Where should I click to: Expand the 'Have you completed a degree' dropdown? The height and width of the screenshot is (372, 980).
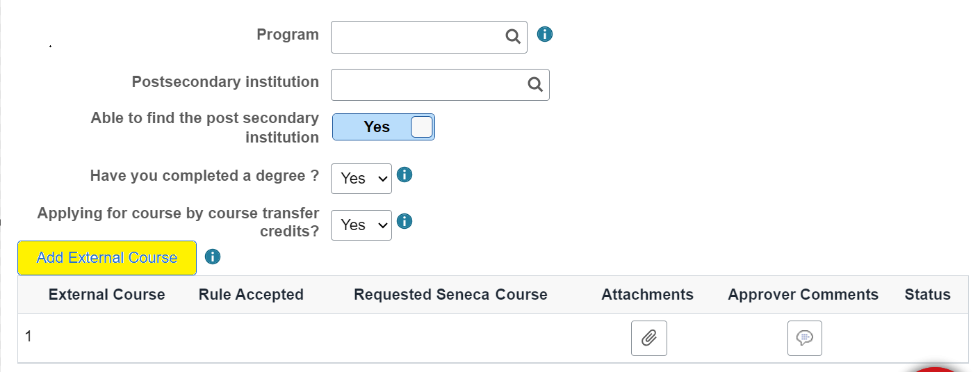[361, 179]
